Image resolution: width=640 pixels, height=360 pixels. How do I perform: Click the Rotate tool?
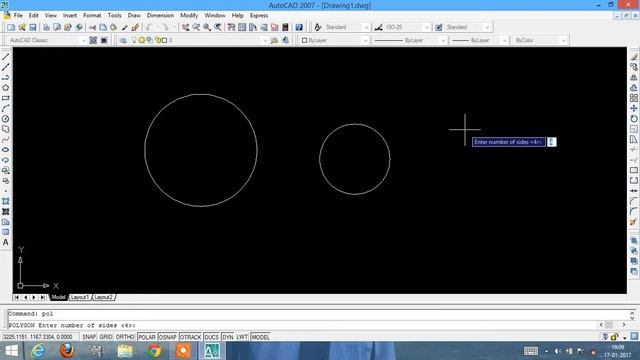(x=633, y=119)
